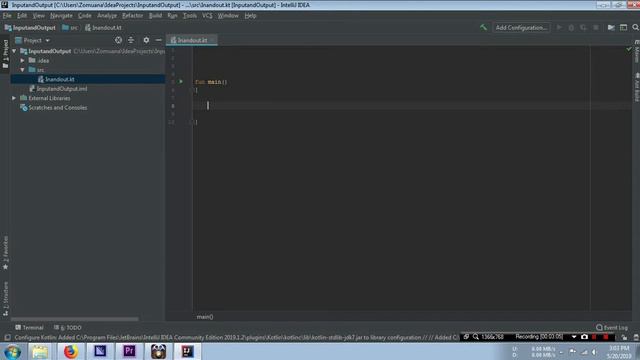This screenshot has height=360, width=640.
Task: Open the Edit menu
Action: tap(22, 16)
